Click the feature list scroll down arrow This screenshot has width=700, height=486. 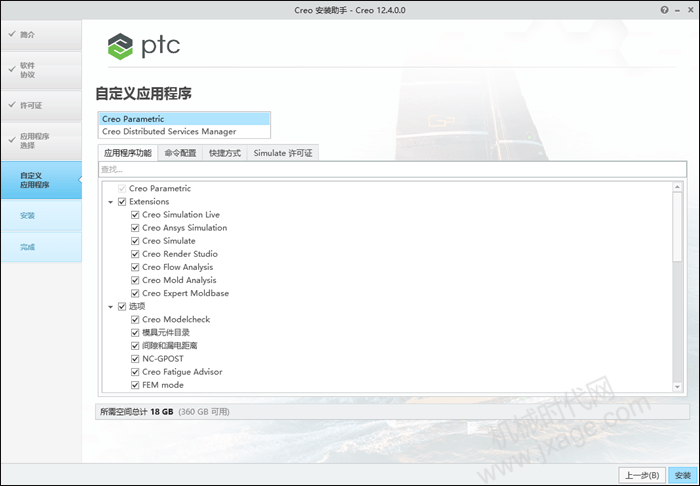coord(677,387)
